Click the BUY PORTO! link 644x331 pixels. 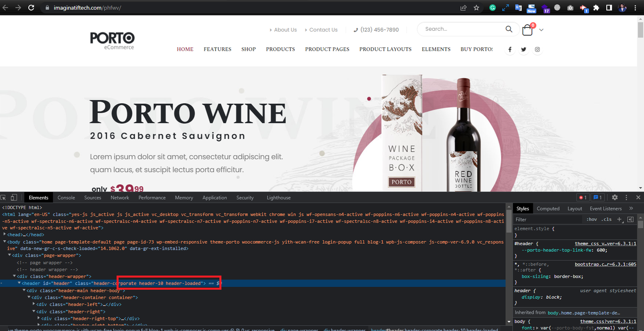pyautogui.click(x=476, y=49)
